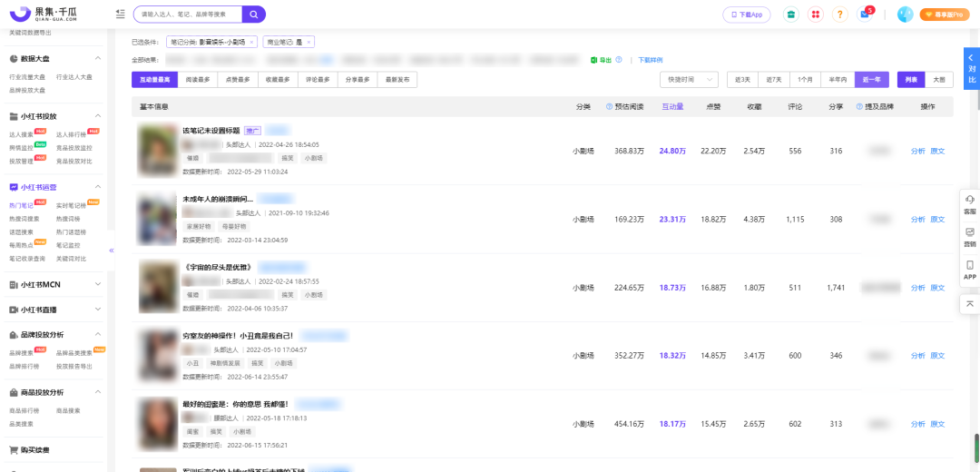The width and height of the screenshot is (980, 472).
Task: Click 导出 export link
Action: tap(605, 60)
